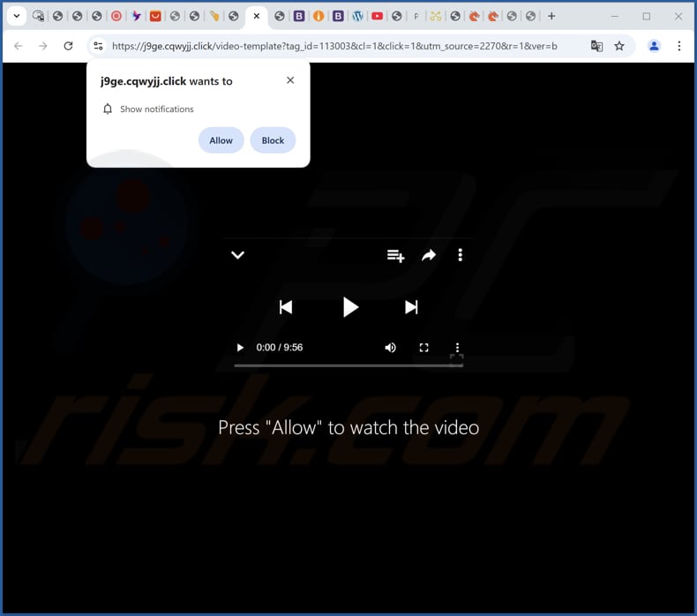Click the 'Press "Allow" to watch the video' text
Viewport: 697px width, 616px height.
click(348, 427)
